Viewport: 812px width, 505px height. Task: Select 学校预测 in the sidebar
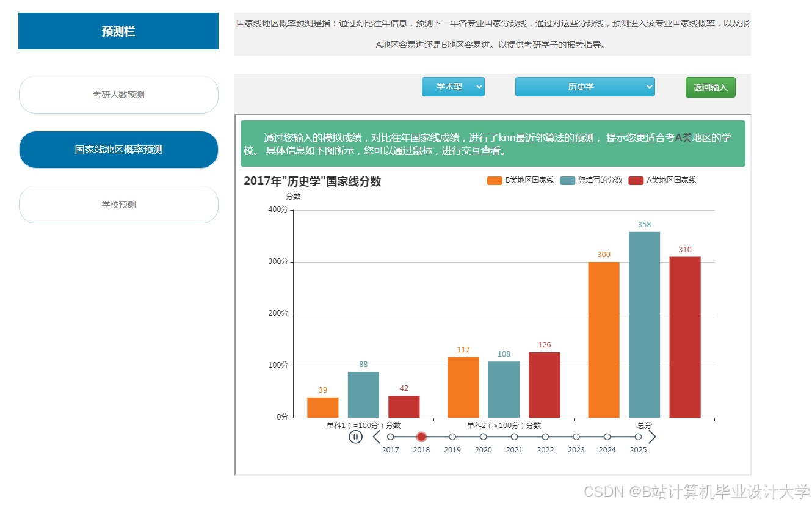tap(118, 205)
